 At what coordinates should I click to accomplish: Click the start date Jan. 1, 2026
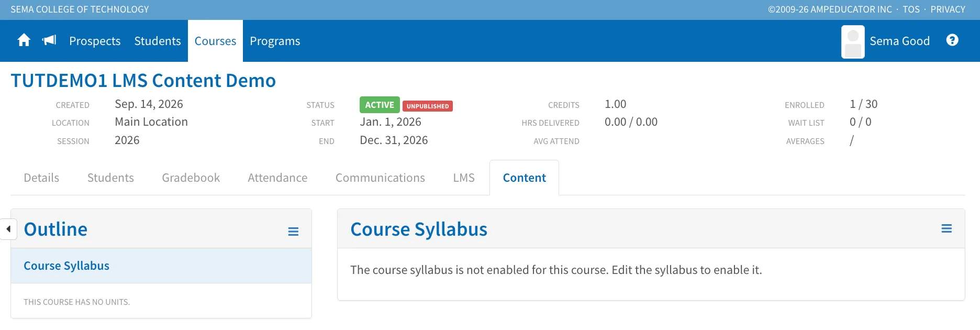tap(391, 122)
